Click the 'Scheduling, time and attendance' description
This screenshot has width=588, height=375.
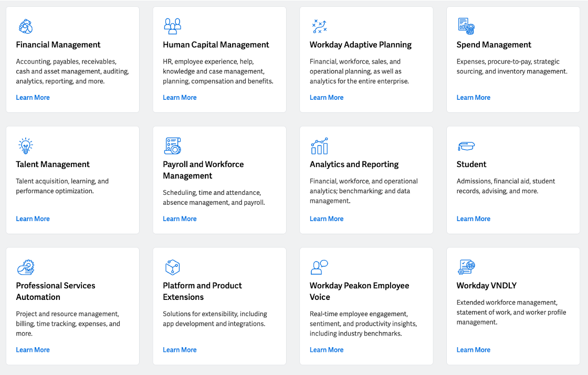click(214, 197)
